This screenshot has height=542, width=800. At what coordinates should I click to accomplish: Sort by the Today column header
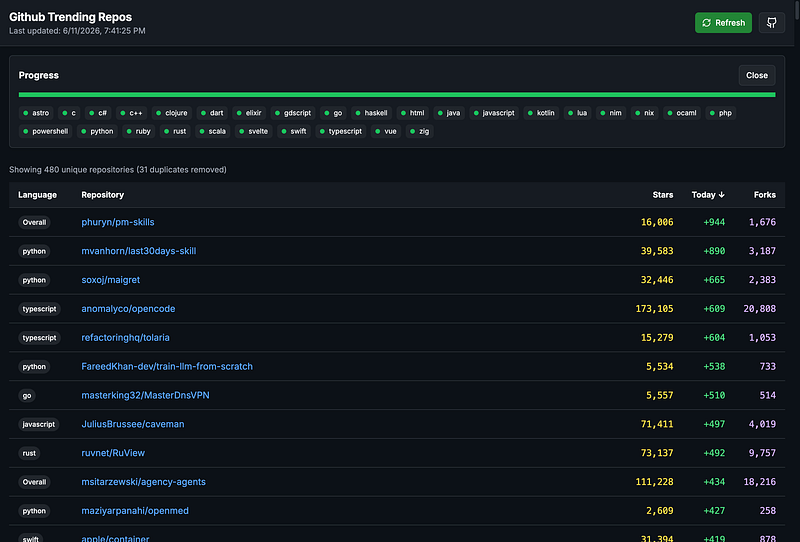pos(708,195)
